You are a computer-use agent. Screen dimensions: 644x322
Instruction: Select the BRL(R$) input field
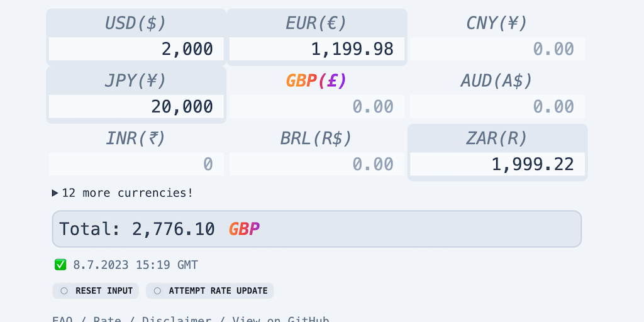point(316,164)
